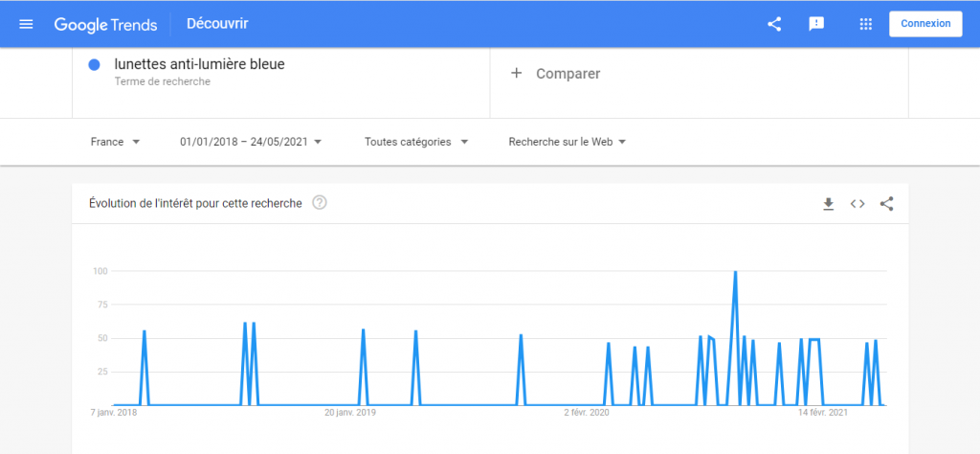Send feedback via header icon
This screenshot has width=980, height=454.
(816, 24)
